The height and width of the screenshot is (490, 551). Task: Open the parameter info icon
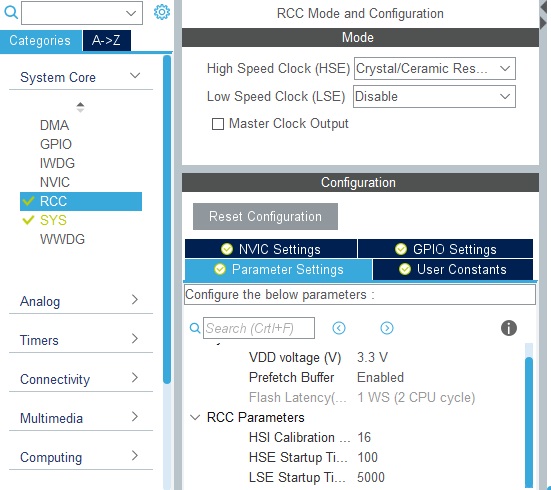(508, 328)
